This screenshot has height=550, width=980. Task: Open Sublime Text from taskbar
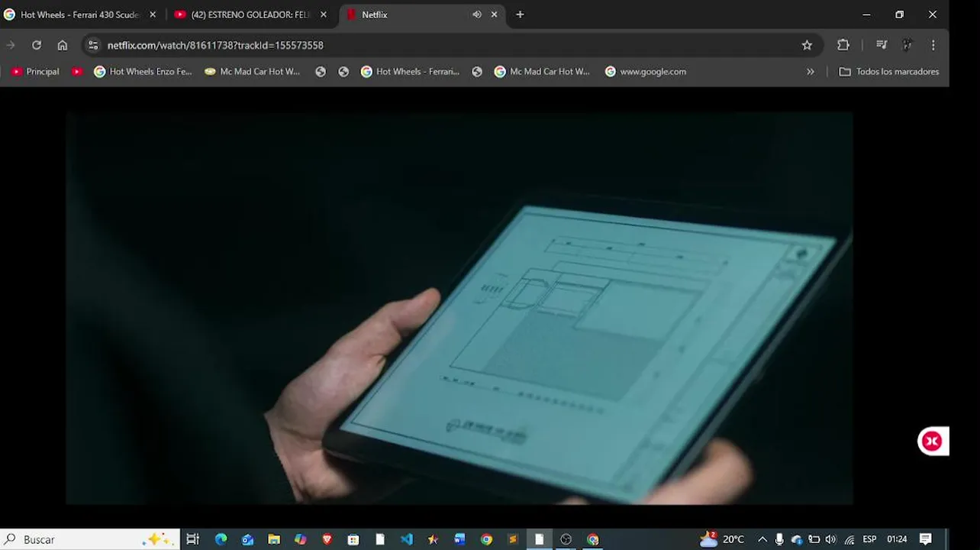click(x=513, y=539)
